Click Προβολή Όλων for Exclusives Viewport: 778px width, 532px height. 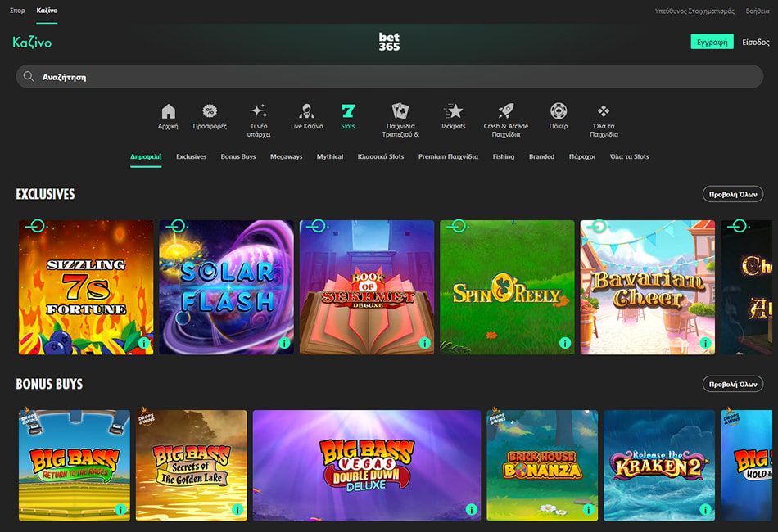click(x=732, y=194)
